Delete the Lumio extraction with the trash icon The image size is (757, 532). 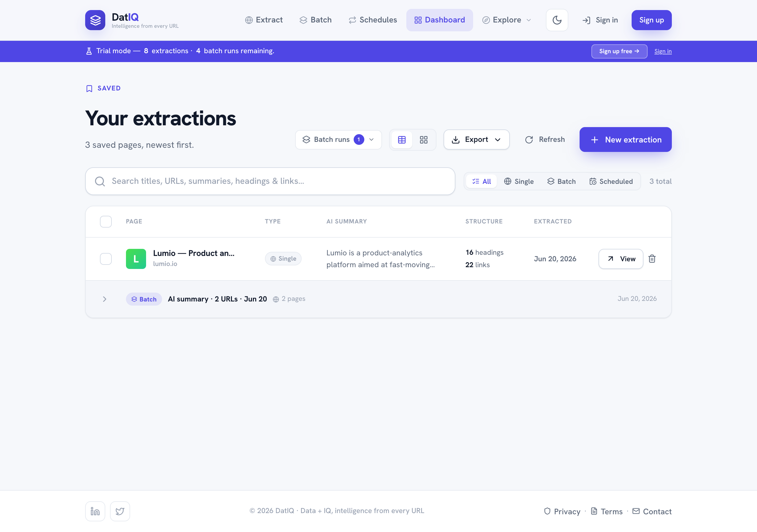coord(651,259)
